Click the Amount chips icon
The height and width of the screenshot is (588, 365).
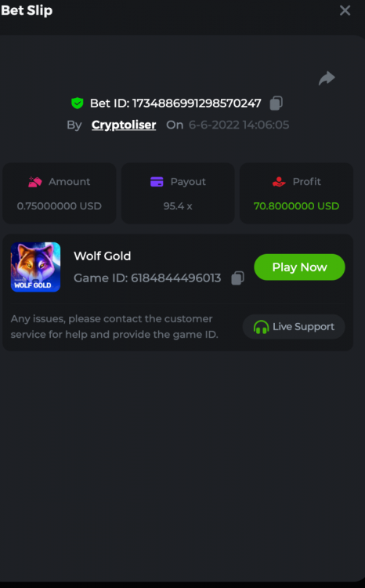[35, 182]
